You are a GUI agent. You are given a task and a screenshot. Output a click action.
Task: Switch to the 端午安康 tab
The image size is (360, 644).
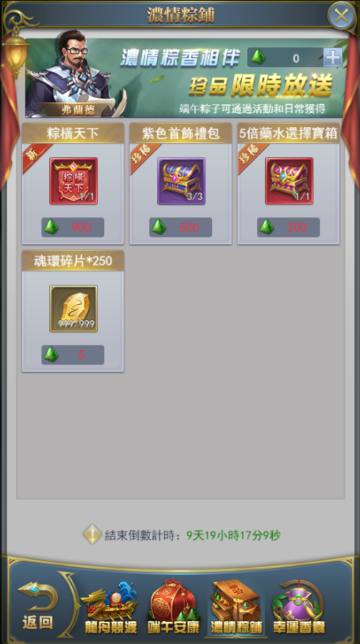(x=174, y=608)
